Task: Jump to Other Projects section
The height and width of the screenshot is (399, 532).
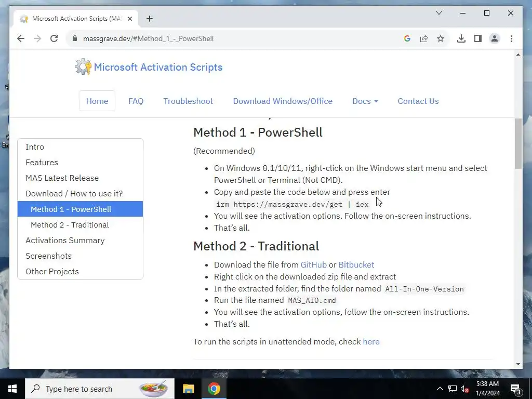Action: [x=80, y=271]
